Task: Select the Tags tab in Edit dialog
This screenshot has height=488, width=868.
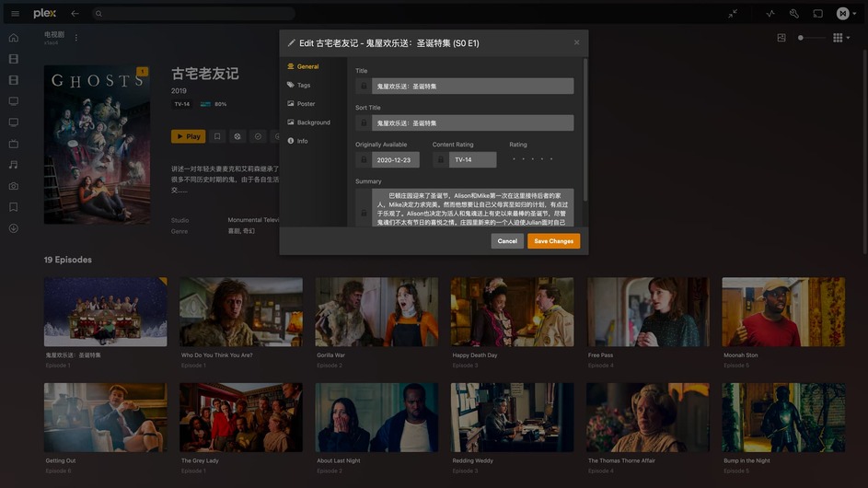Action: click(x=298, y=85)
